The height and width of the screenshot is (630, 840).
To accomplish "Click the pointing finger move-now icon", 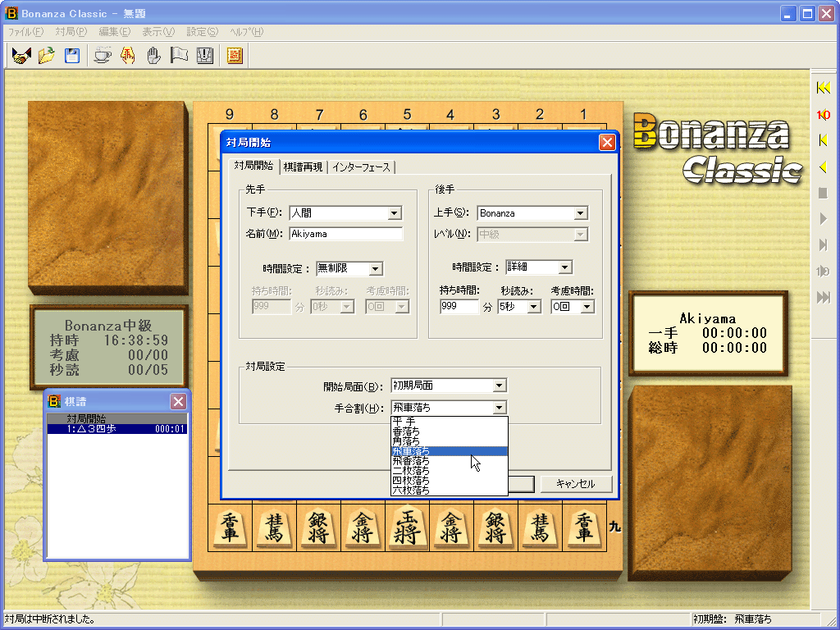I will pyautogui.click(x=128, y=55).
